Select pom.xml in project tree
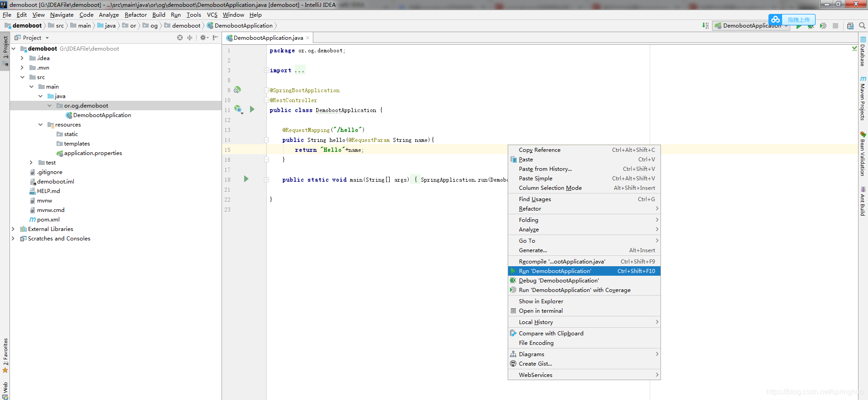The width and height of the screenshot is (868, 400). pyautogui.click(x=44, y=219)
